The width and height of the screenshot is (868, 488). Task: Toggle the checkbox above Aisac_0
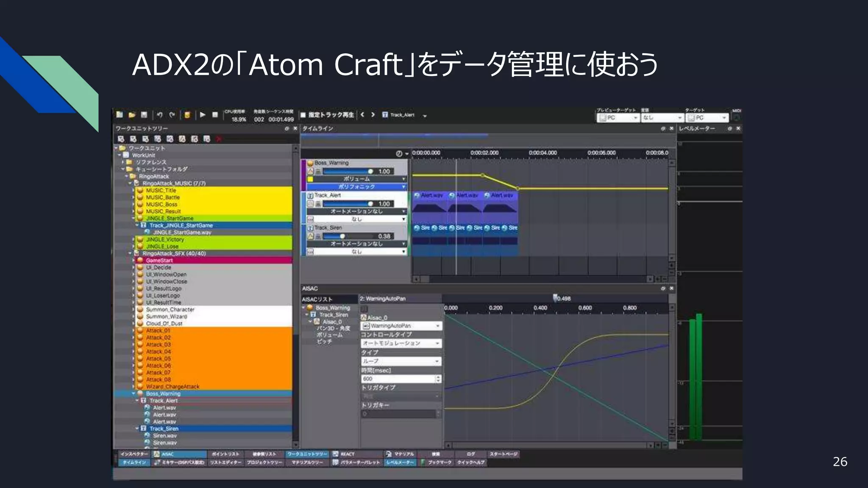364,308
